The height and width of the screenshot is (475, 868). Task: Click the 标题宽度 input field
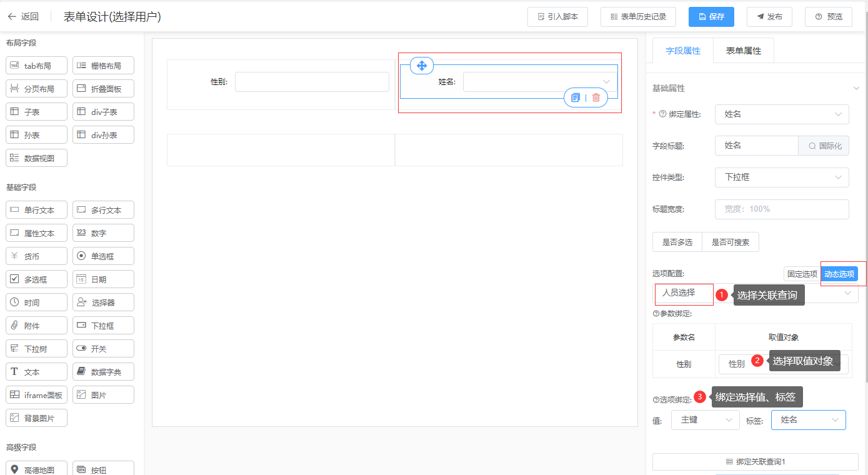[x=782, y=209]
